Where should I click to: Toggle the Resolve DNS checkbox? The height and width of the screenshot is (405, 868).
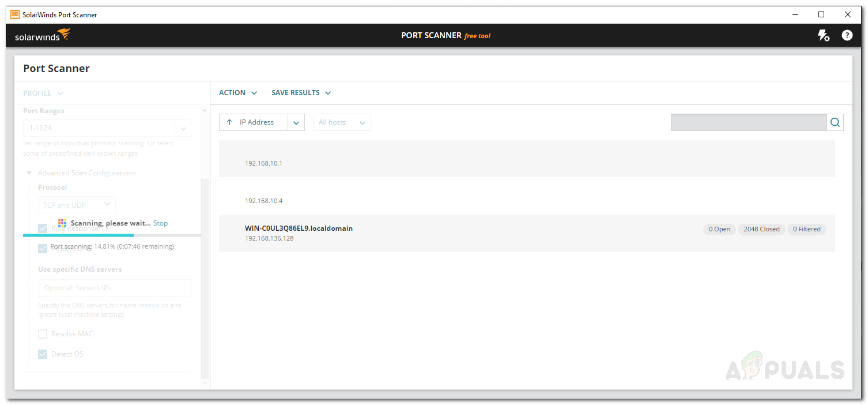(43, 249)
